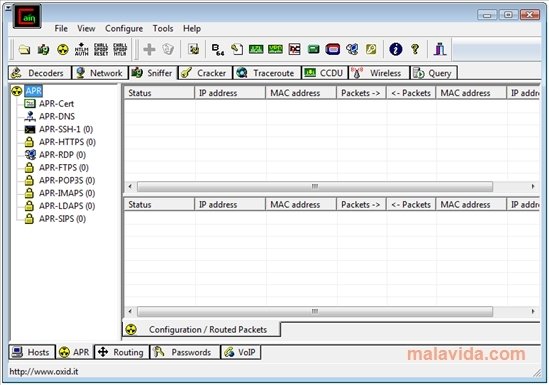Select APR-DNS in the tree
Screen dimensions: 549x385
click(x=57, y=116)
